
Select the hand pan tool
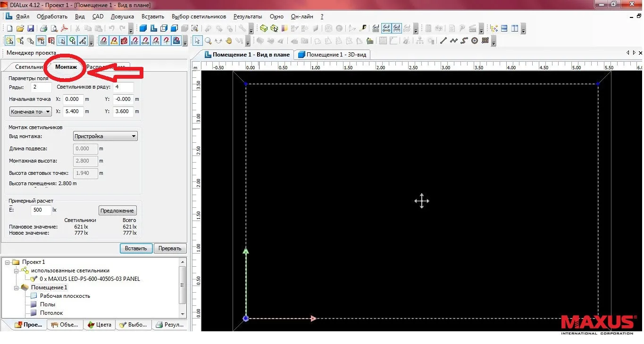coord(228,41)
